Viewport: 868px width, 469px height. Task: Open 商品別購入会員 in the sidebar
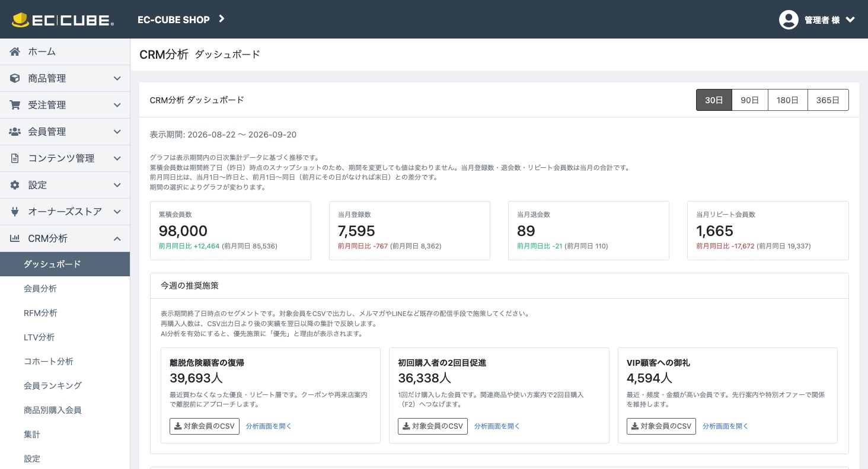point(65,410)
